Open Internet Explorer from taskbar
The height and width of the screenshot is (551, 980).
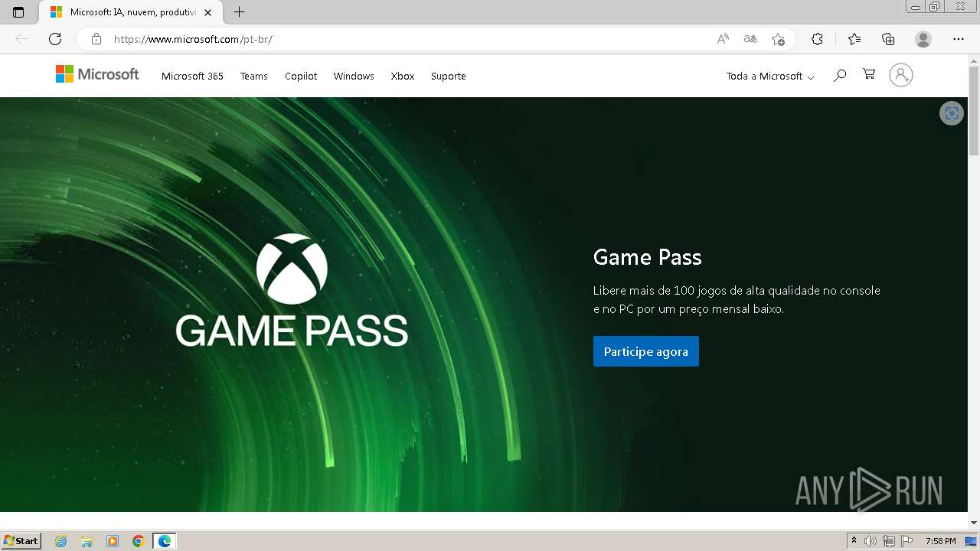[61, 541]
